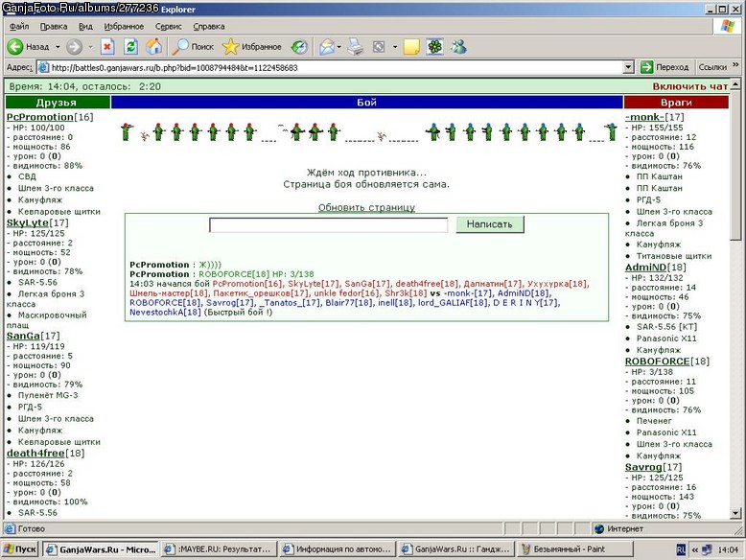Open the Edit icon dropdown arrow
The image size is (746, 560).
[x=395, y=47]
